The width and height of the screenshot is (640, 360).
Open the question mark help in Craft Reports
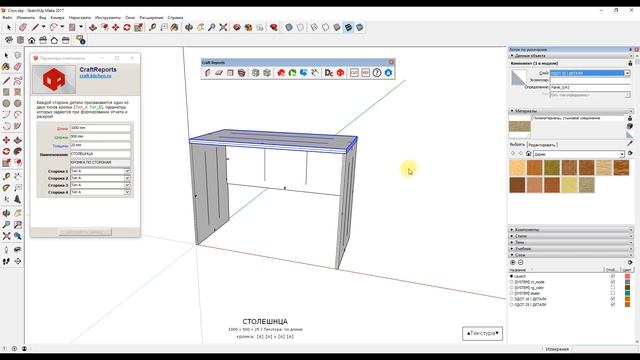tap(377, 73)
